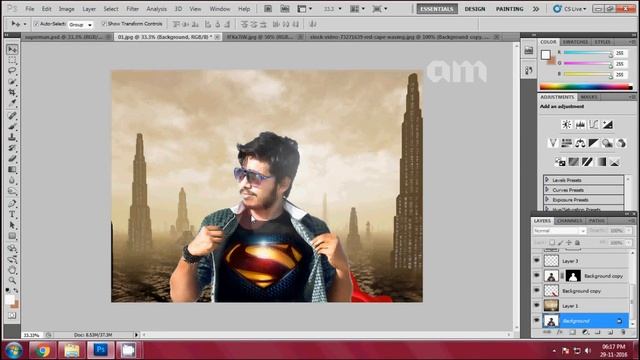The width and height of the screenshot is (640, 360).
Task: Expand the Exposure Presets list
Action: pos(547,200)
